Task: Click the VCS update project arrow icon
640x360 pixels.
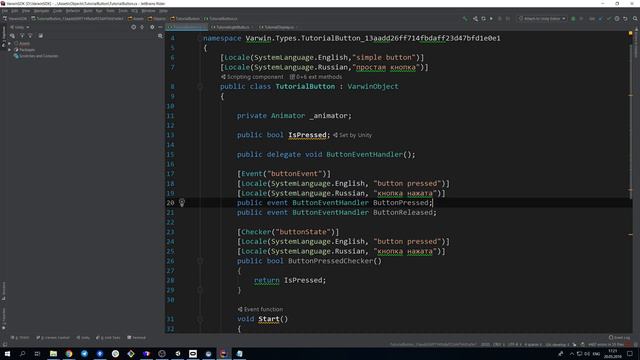Action: click(600, 19)
